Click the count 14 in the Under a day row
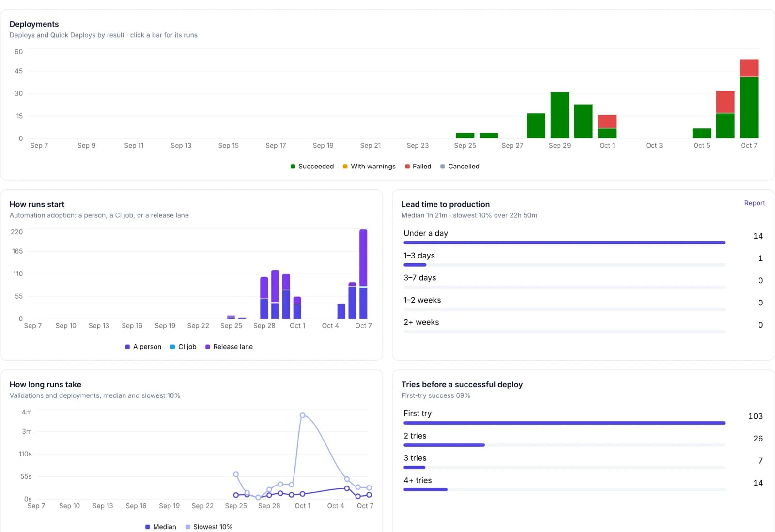 pyautogui.click(x=758, y=236)
